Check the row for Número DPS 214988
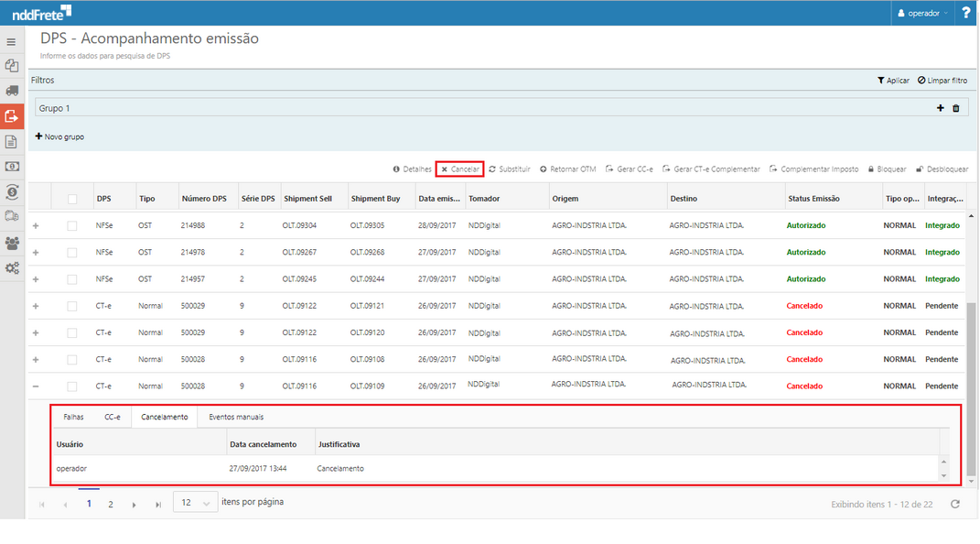 click(x=72, y=225)
